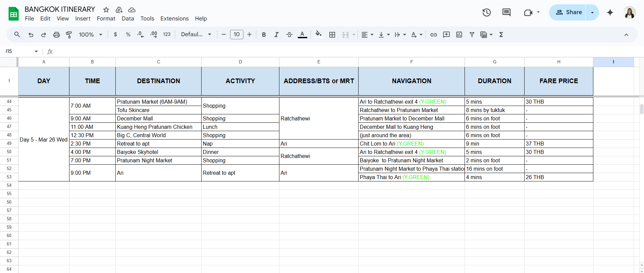This screenshot has height=273, width=644.
Task: Click the document title BANGKOK ITINERARY
Action: [x=60, y=9]
